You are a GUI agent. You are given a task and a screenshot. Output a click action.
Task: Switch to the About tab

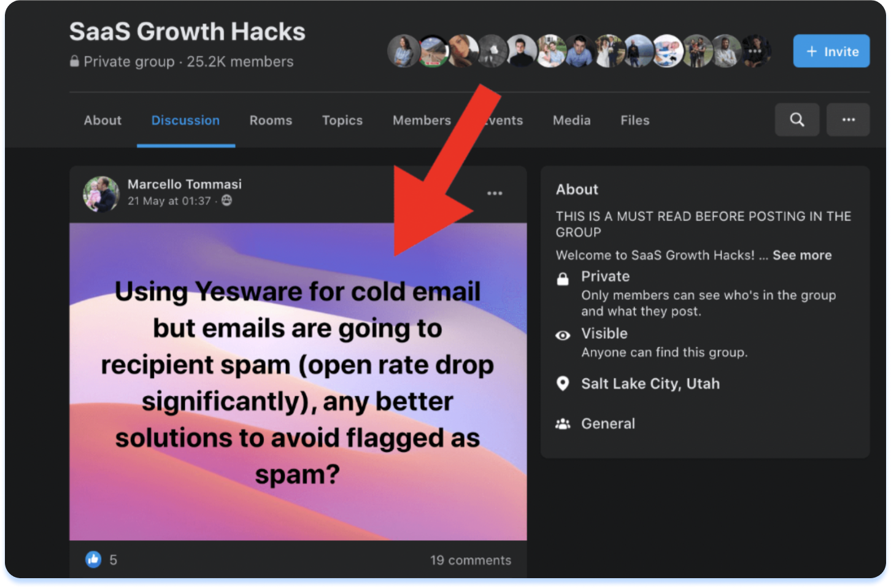tap(102, 120)
